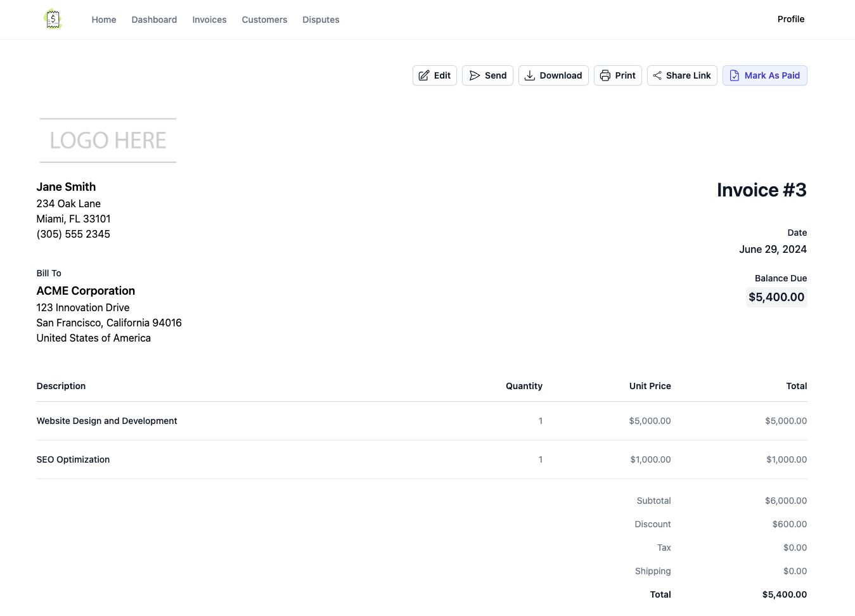This screenshot has height=616, width=855.
Task: Open the Disputes tab
Action: 321,20
